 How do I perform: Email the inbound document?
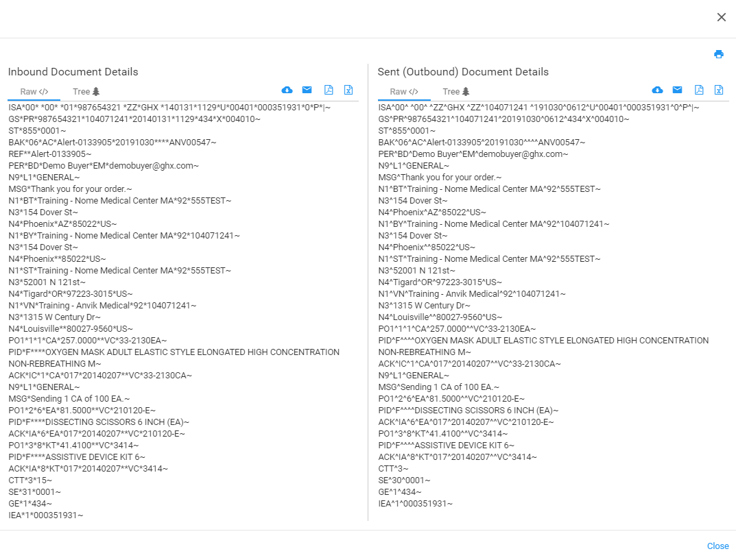coord(307,90)
